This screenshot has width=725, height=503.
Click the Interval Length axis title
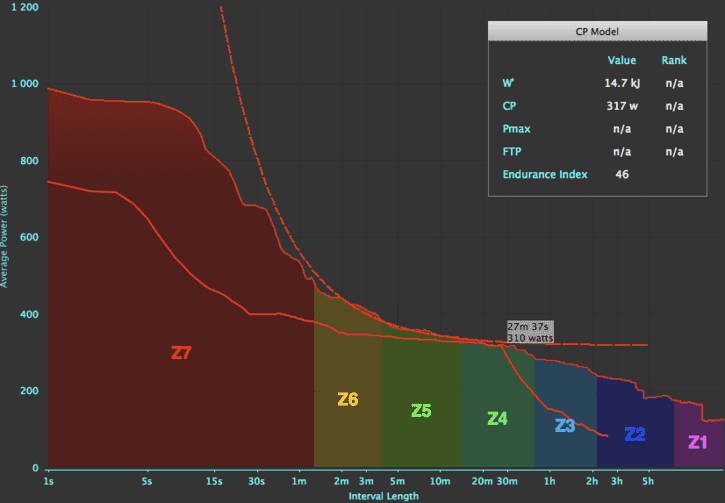(x=384, y=496)
